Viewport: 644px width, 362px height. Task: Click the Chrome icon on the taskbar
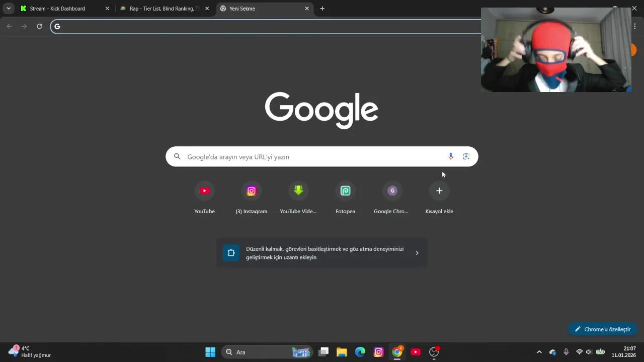click(x=397, y=352)
